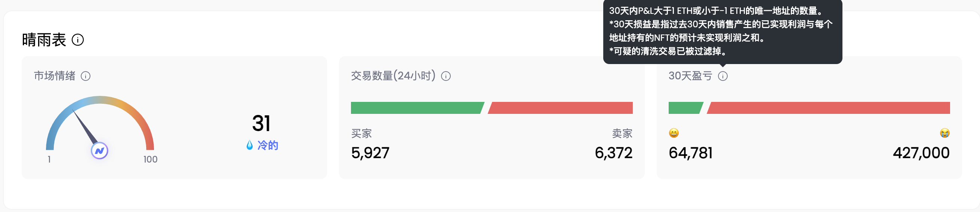Click the 卖家 label
Image resolution: width=980 pixels, height=212 pixels.
click(622, 133)
